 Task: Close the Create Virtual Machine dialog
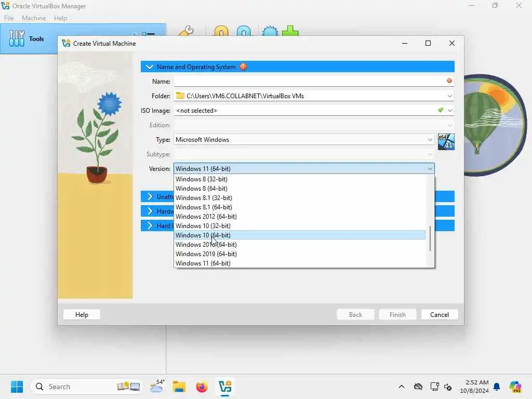[451, 43]
